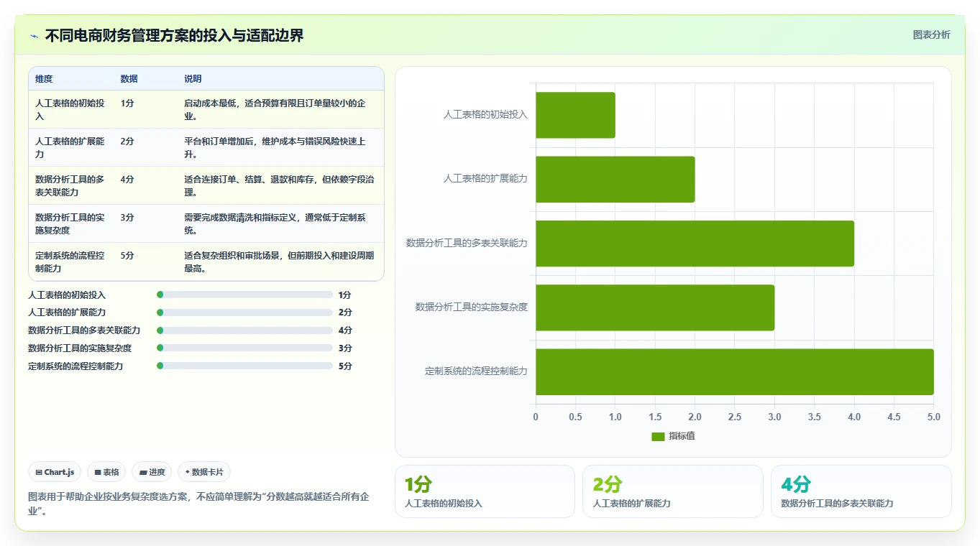Click the 人工表格的初始投入 progress bar
This screenshot has width=980, height=546.
(244, 295)
